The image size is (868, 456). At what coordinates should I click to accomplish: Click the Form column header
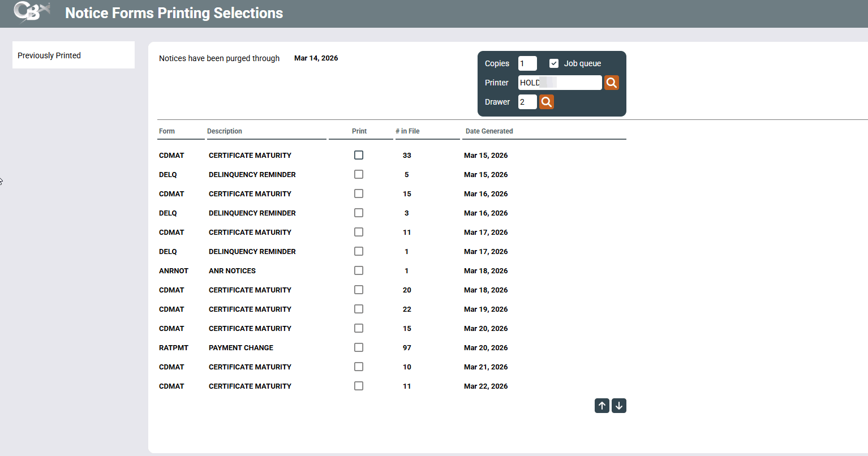point(167,131)
